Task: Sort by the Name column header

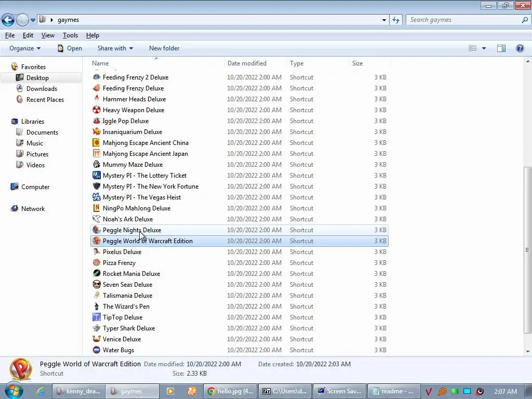Action: 156,63
